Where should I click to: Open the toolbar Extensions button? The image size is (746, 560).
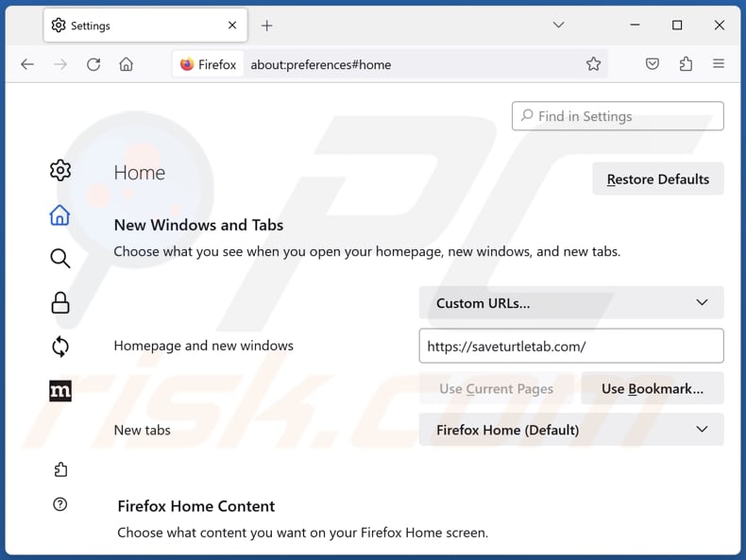(x=686, y=64)
